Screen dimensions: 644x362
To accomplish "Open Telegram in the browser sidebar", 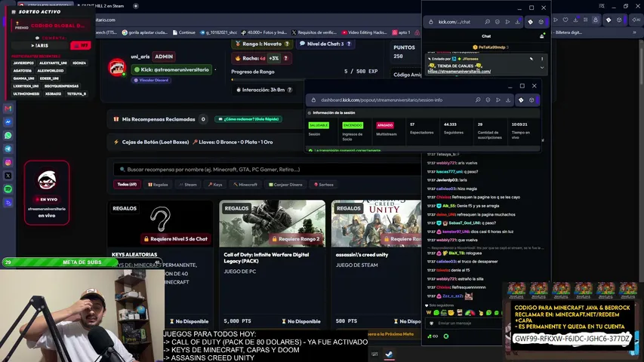I will (x=8, y=149).
